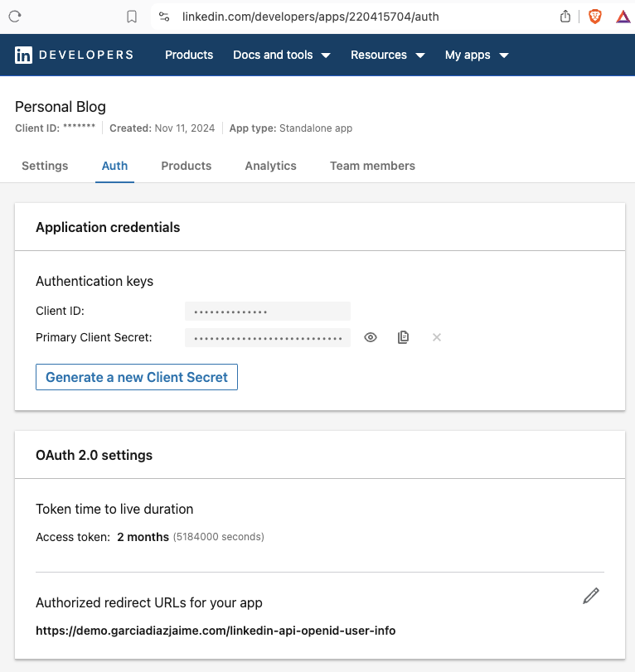This screenshot has height=672, width=635.
Task: Copy the Client Secret using copy icon
Action: tap(403, 337)
